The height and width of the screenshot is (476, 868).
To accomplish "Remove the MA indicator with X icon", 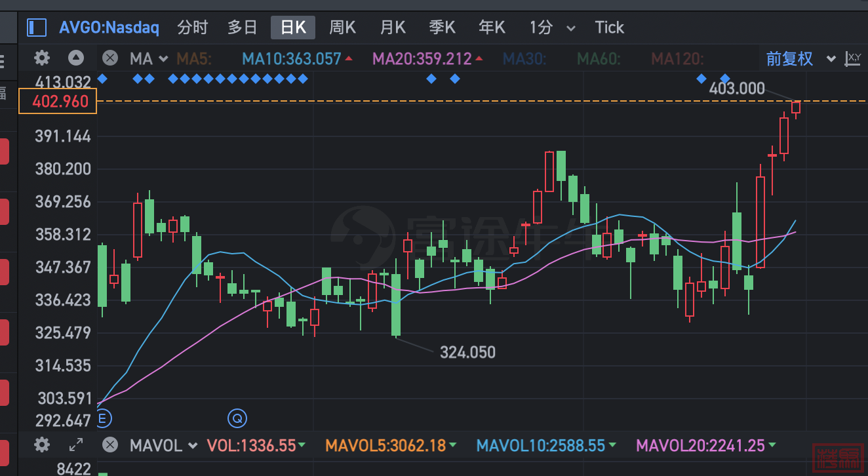I will (110, 58).
